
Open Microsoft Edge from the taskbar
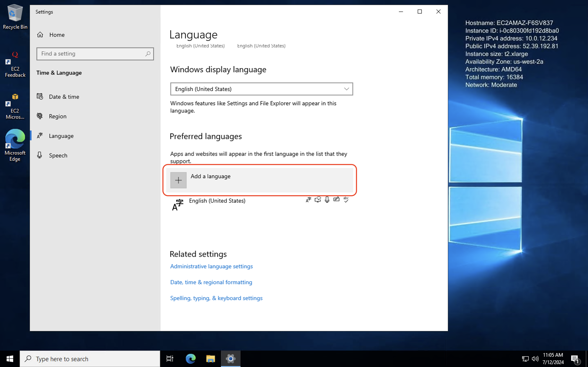pyautogui.click(x=191, y=358)
